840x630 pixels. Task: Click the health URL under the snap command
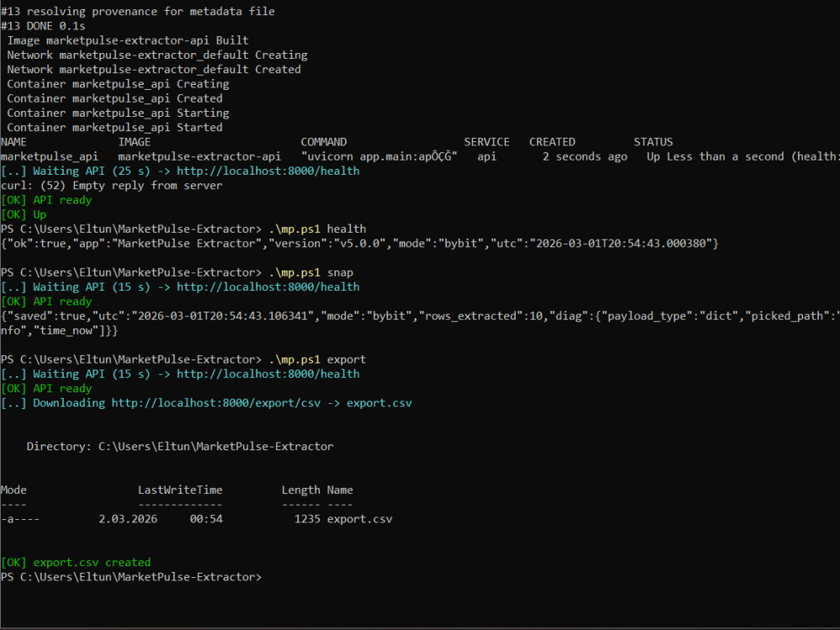tap(268, 287)
